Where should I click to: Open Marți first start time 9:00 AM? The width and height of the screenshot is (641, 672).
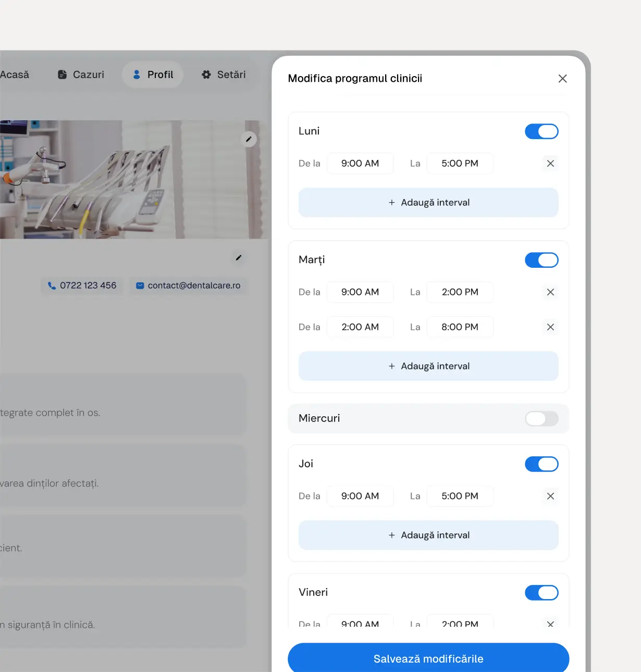point(360,292)
